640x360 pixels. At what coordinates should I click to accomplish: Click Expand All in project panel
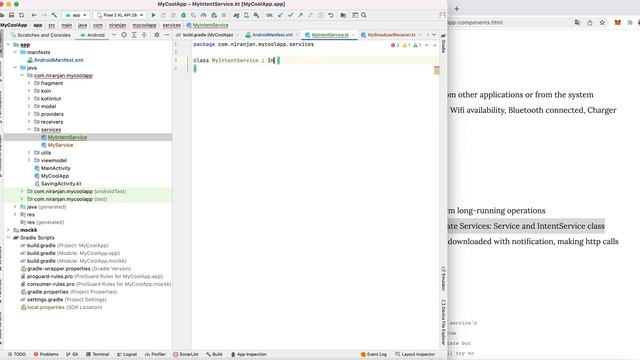coord(134,35)
